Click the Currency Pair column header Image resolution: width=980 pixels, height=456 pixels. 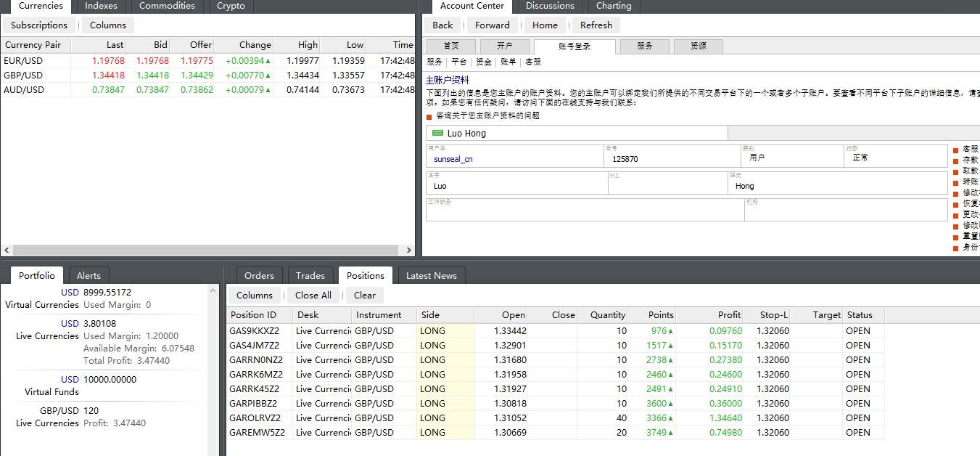(36, 45)
